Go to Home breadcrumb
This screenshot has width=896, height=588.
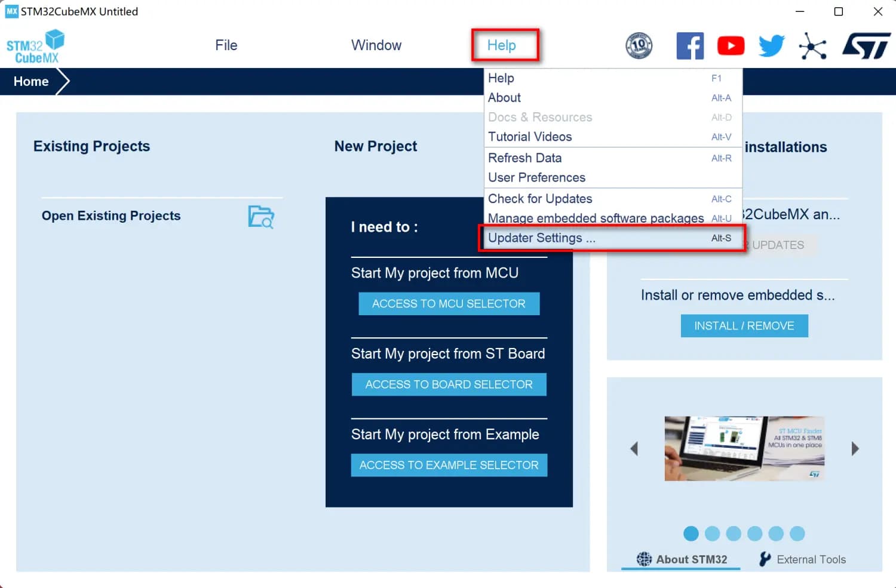click(31, 82)
